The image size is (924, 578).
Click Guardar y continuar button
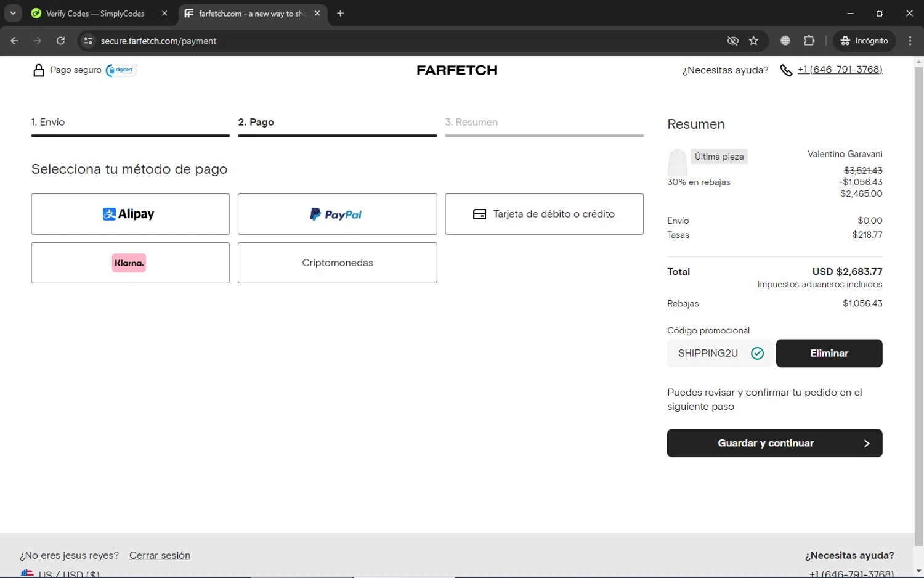tap(774, 443)
